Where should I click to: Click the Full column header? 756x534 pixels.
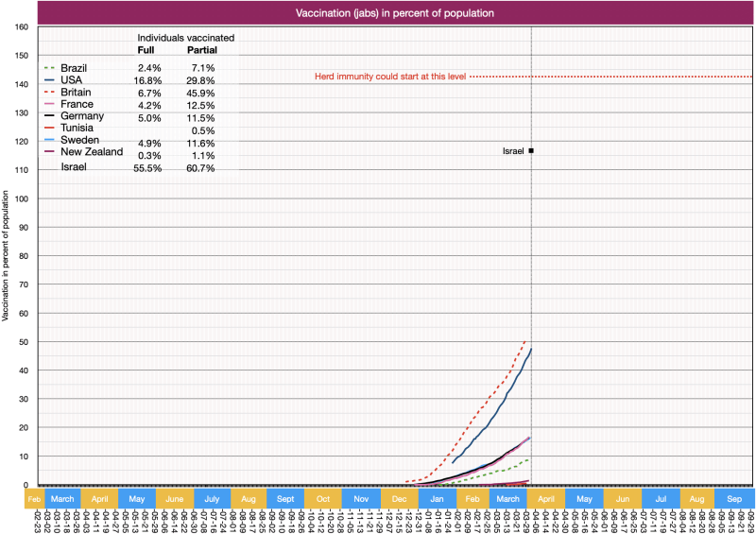tap(146, 49)
